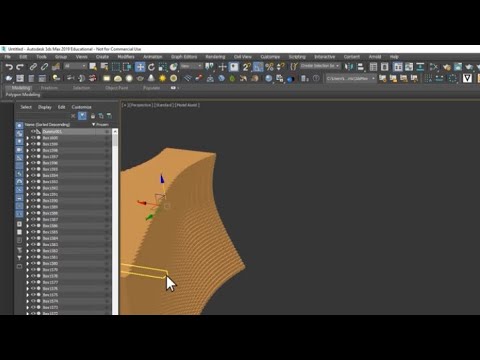Expand the Box1585 tree row
The width and height of the screenshot is (480, 360).
(28, 232)
